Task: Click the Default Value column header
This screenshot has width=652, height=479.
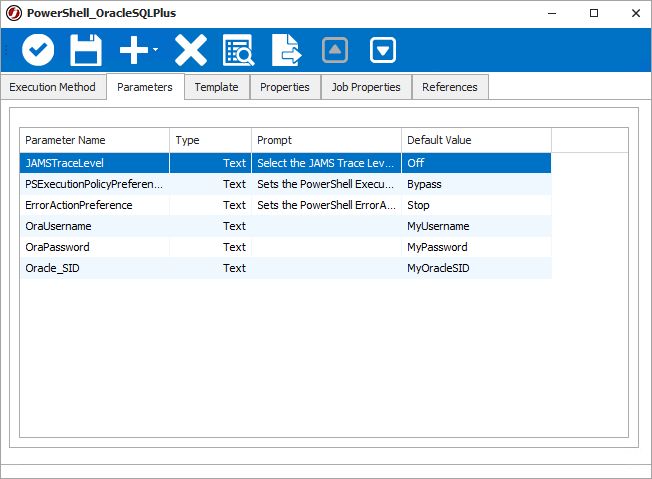Action: [477, 140]
